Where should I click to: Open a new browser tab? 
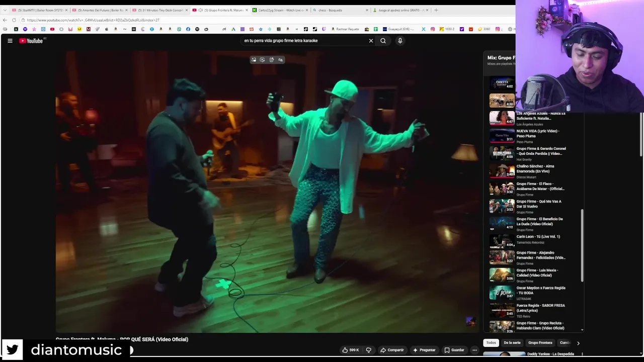tap(436, 10)
